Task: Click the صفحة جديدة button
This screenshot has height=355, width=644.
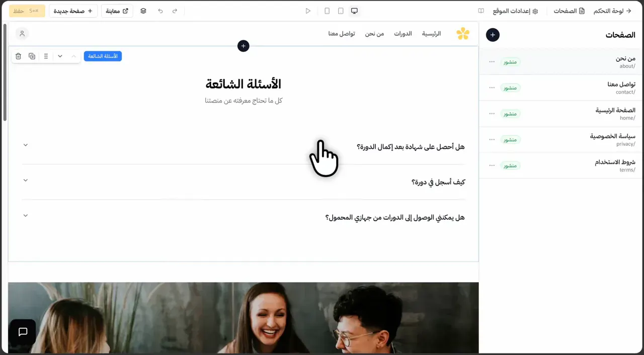Action: tap(73, 11)
